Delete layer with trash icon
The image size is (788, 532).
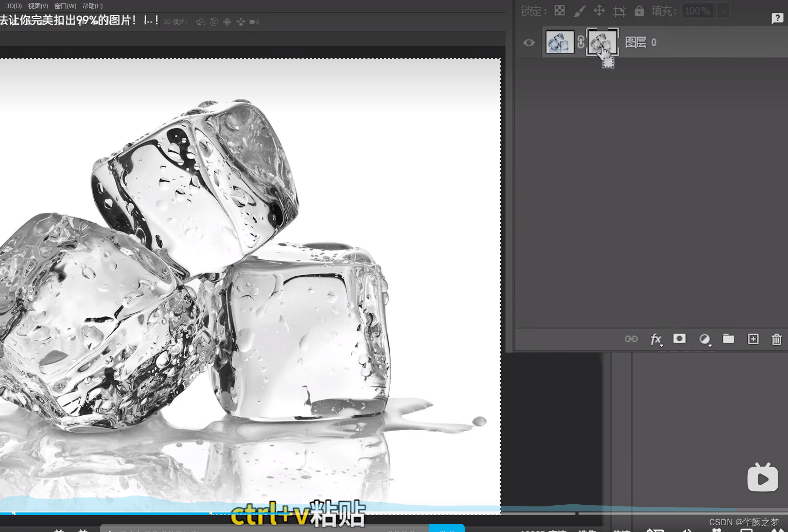(x=777, y=339)
